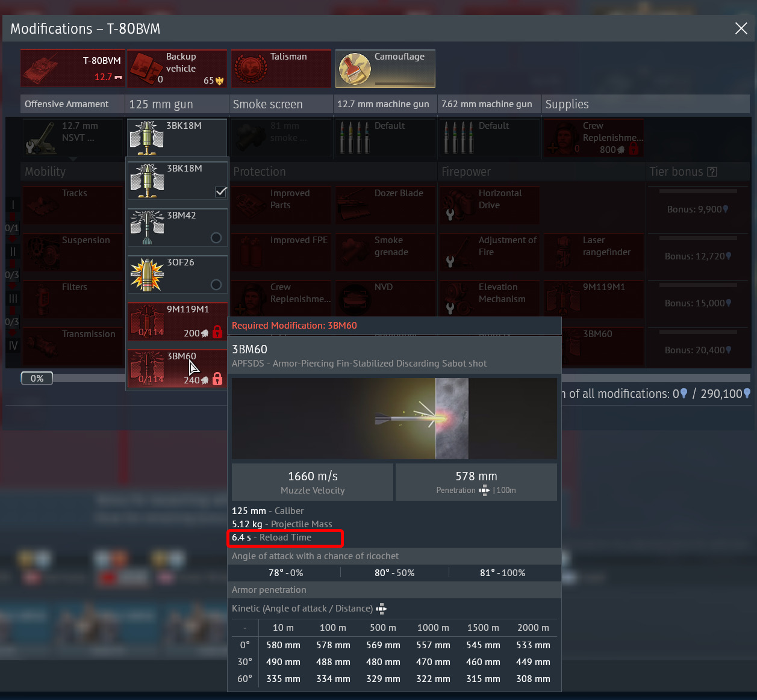The height and width of the screenshot is (700, 757).
Task: Click the 3OF26 explosive shell icon
Action: coord(147,275)
